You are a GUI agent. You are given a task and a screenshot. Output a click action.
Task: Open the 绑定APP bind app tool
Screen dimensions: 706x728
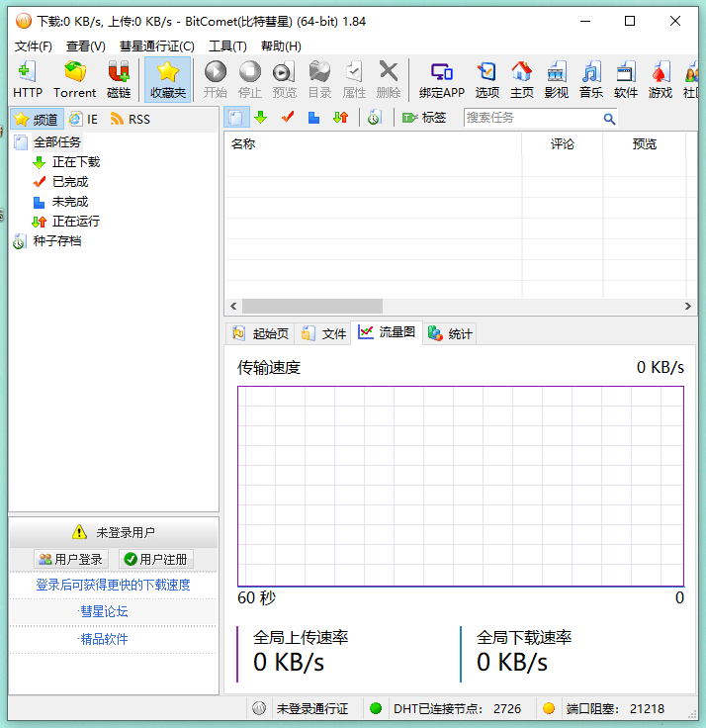coord(441,79)
